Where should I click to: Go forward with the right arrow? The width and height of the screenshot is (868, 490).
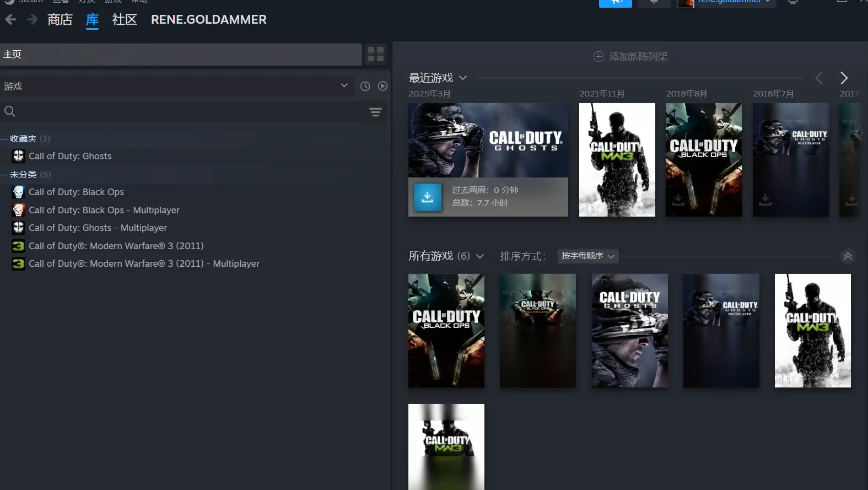[33, 20]
